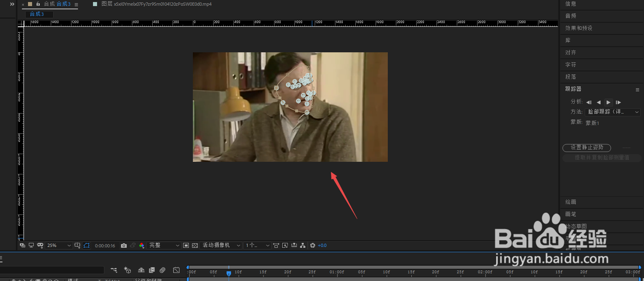This screenshot has width=644, height=281.
Task: Toggle the frame blending switch
Action: (152, 270)
